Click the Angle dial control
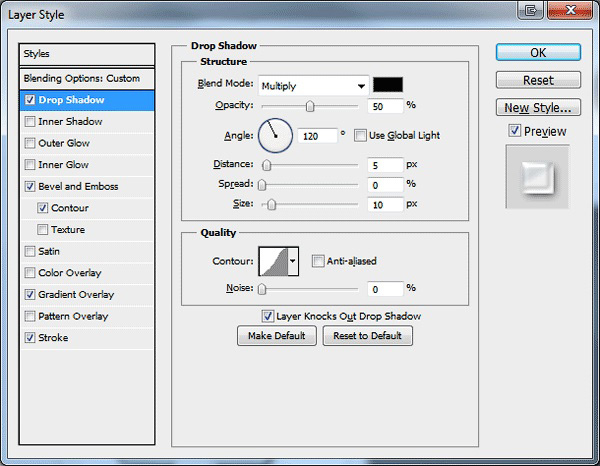Screen dimensions: 600x466 (x=276, y=135)
